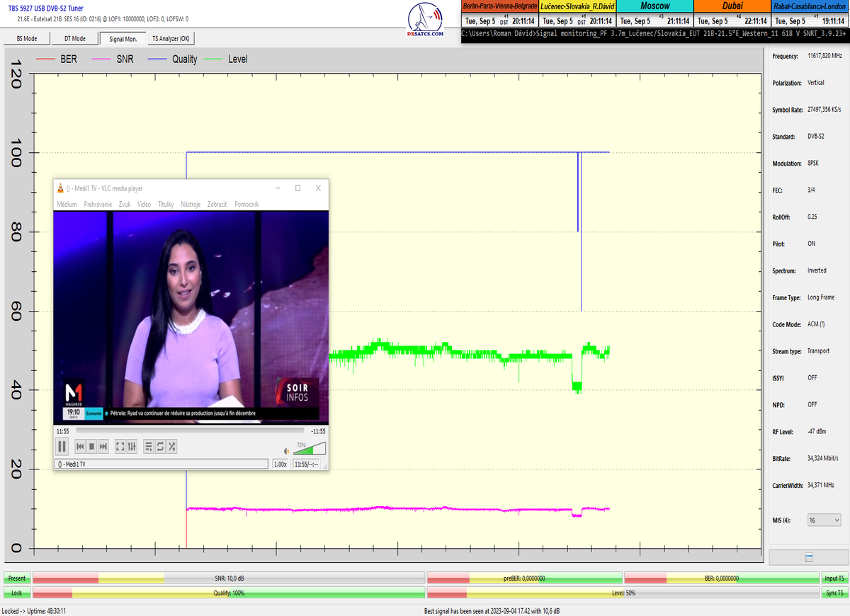Toggle VLC random shuffle playback
Image resolution: width=850 pixels, height=616 pixels.
click(172, 446)
